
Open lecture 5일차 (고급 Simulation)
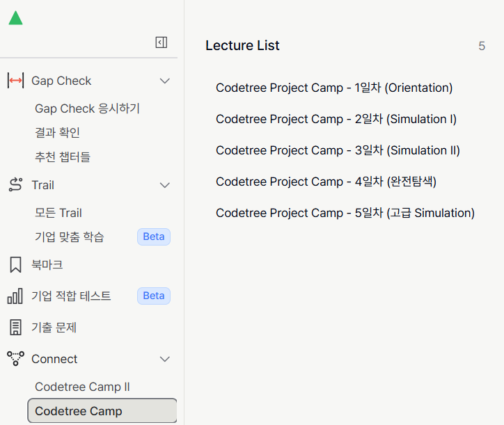point(345,213)
